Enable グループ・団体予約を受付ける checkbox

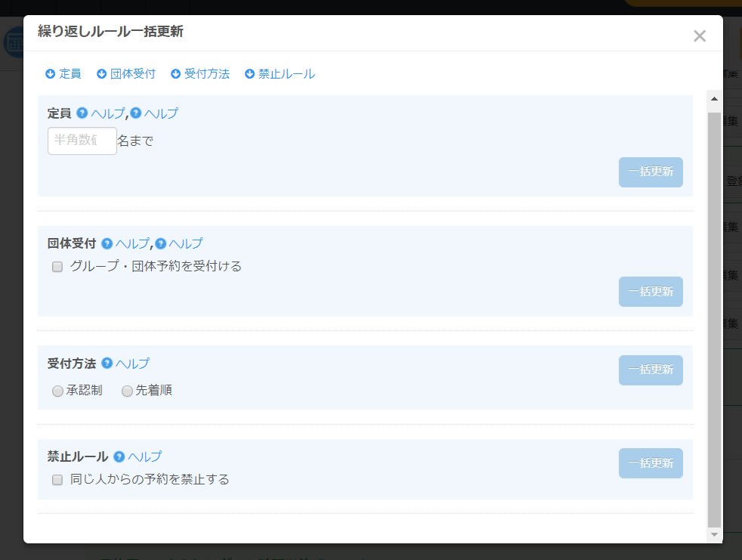[57, 267]
